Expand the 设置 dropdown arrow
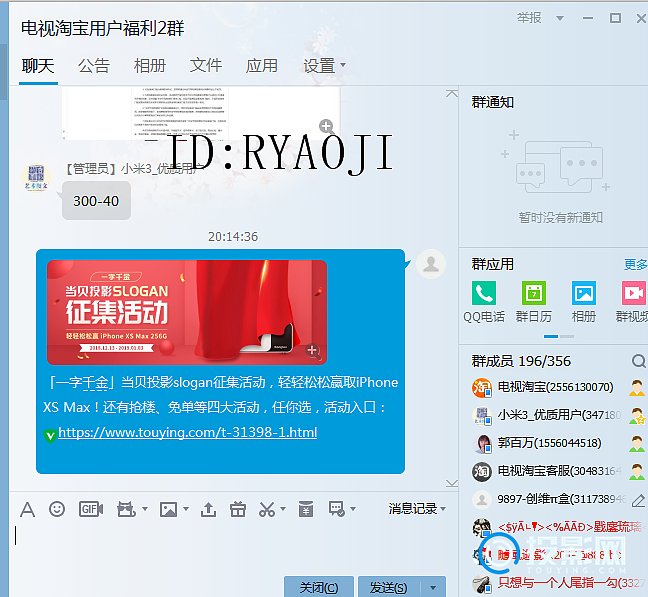 click(x=343, y=65)
